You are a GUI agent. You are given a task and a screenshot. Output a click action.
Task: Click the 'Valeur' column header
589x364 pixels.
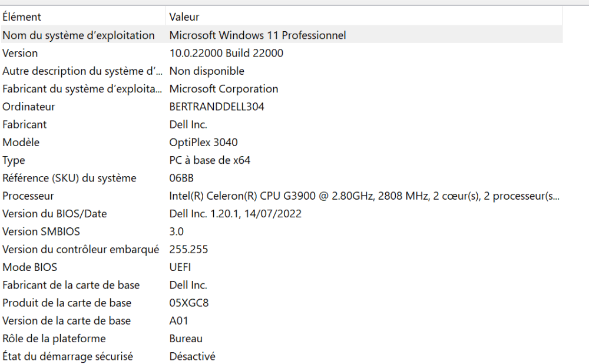184,17
